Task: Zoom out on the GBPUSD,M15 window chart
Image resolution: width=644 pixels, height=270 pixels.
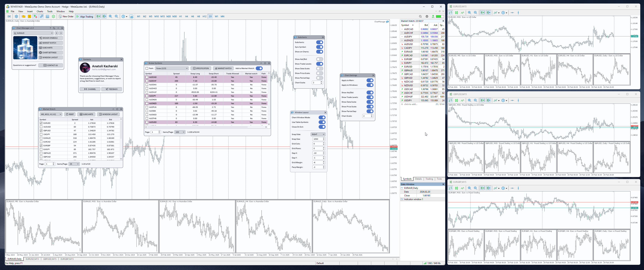Action: tap(475, 100)
